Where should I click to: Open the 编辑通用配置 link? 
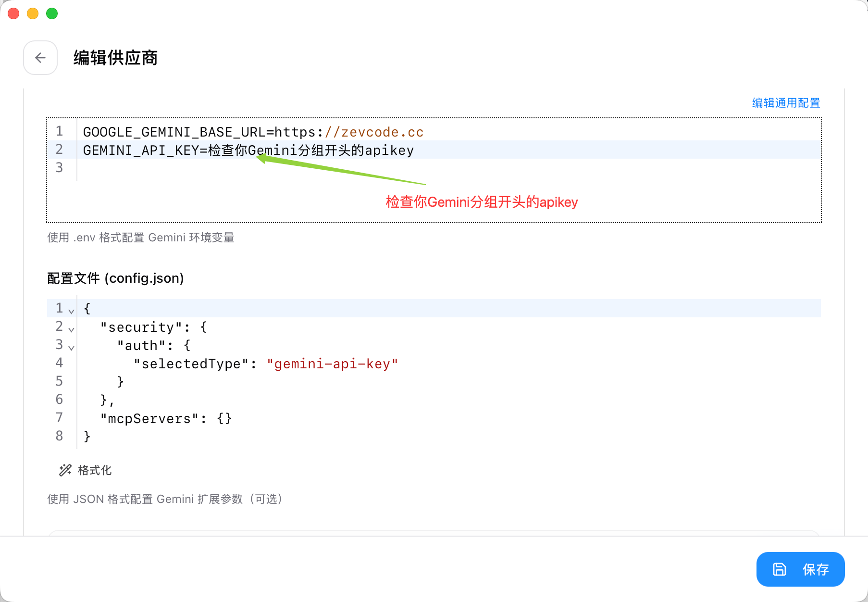click(x=786, y=103)
